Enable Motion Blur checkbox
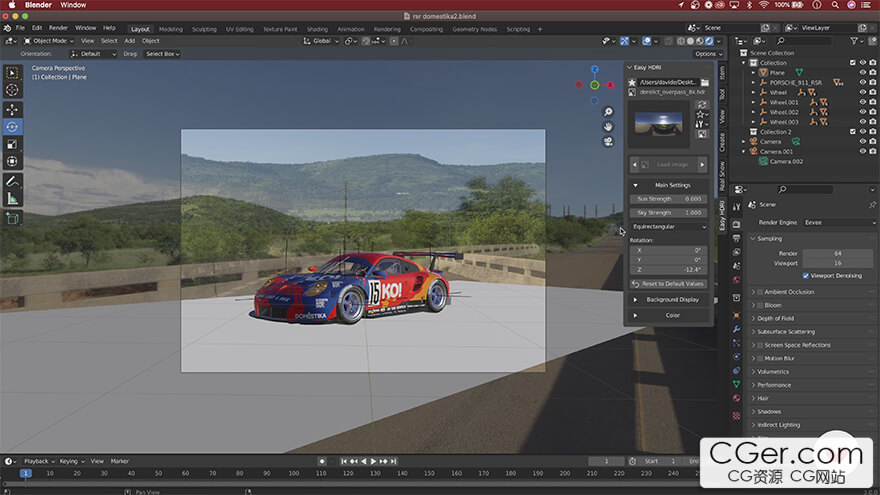This screenshot has width=880, height=495. click(x=760, y=359)
